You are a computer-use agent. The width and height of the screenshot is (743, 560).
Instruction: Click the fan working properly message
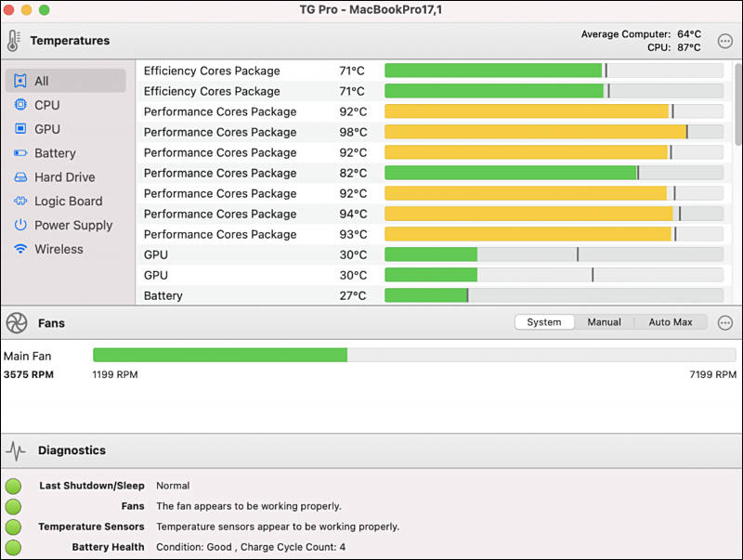coord(249,506)
